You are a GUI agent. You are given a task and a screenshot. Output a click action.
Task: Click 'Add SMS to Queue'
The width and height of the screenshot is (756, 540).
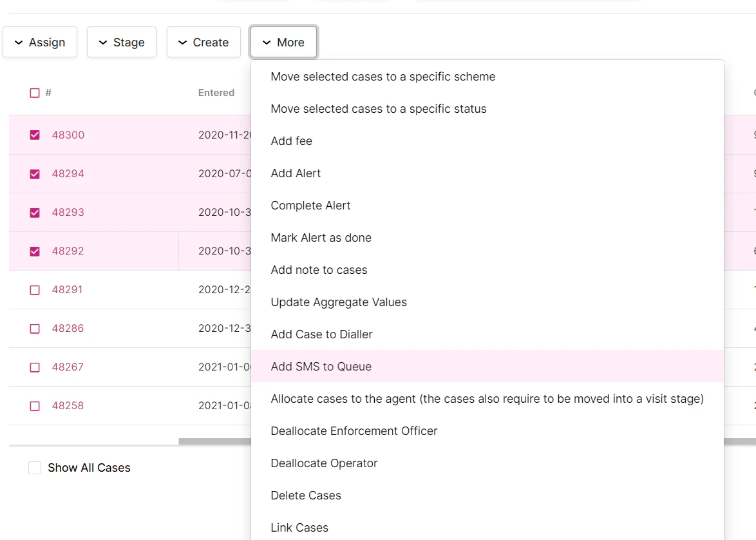321,366
